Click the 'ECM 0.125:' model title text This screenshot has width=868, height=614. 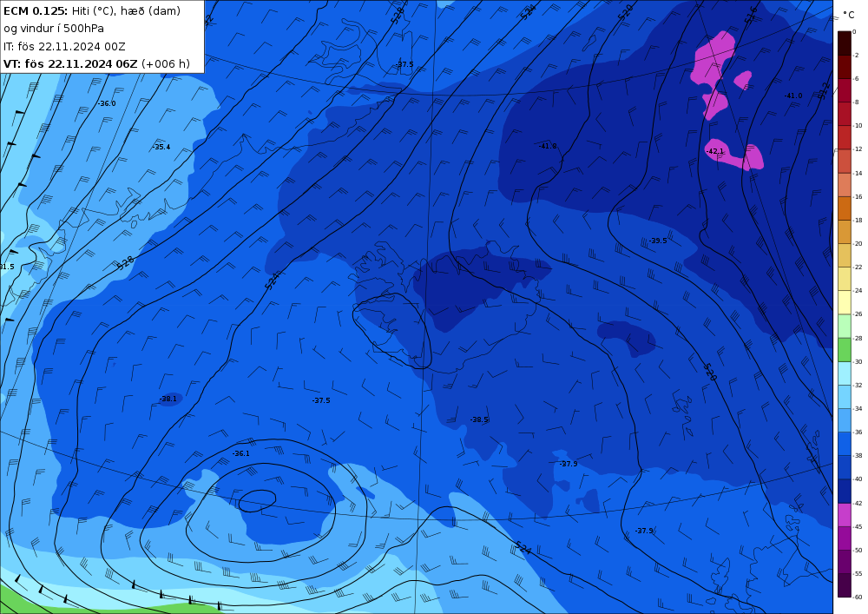36,10
